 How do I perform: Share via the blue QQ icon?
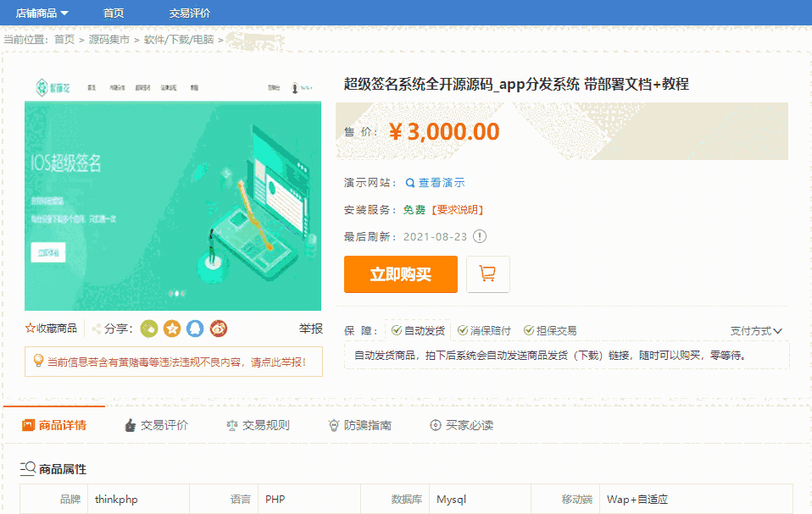(x=195, y=329)
